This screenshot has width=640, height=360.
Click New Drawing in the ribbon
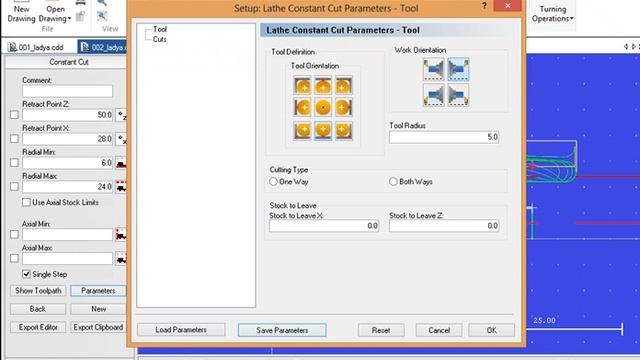[22, 13]
